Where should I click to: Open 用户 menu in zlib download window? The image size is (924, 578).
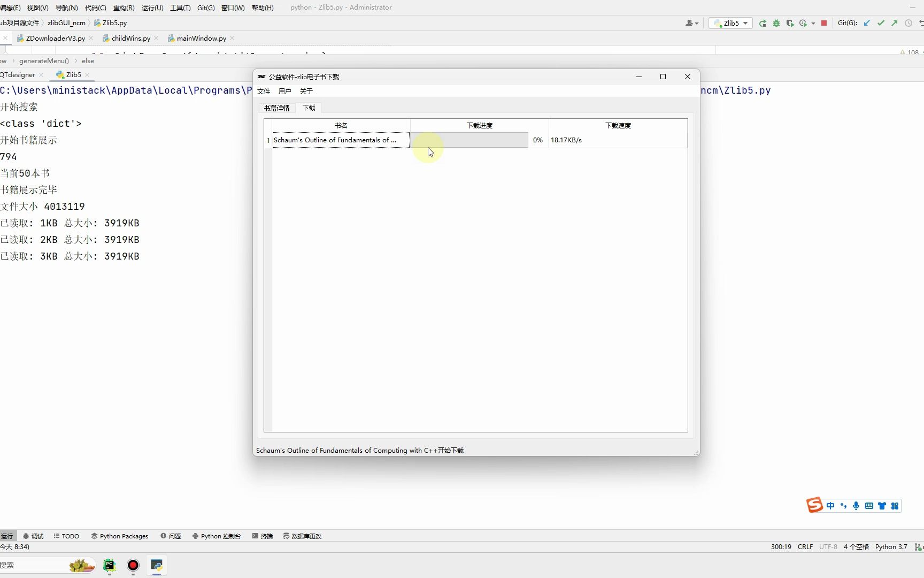tap(285, 91)
